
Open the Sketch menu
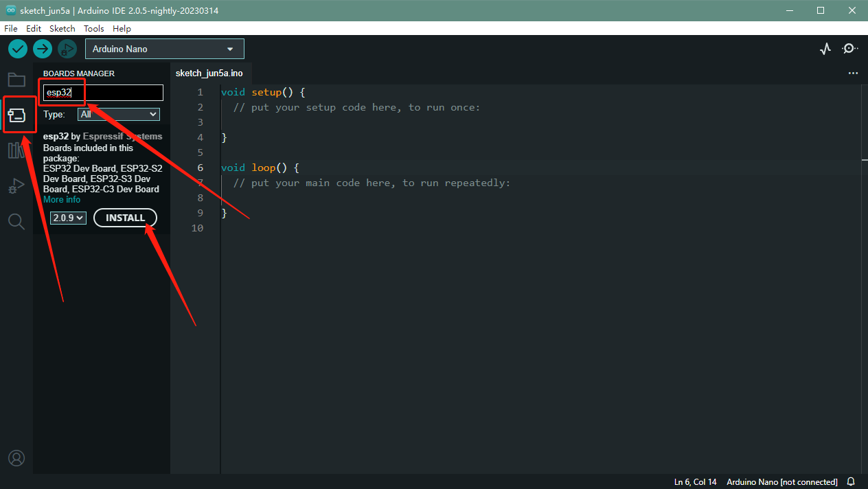pyautogui.click(x=62, y=28)
